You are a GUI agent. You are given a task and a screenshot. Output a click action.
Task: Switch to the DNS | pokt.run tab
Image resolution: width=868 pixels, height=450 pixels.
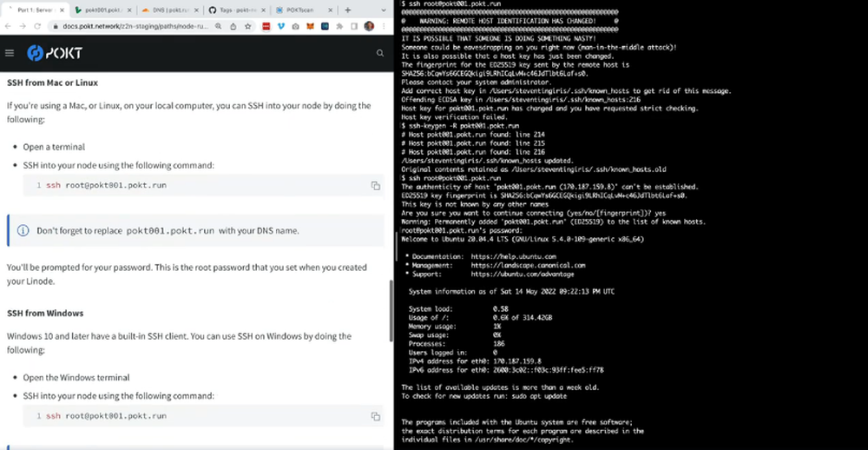[x=168, y=10]
